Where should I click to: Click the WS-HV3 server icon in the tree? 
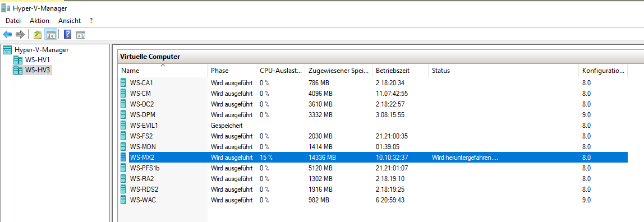18,70
